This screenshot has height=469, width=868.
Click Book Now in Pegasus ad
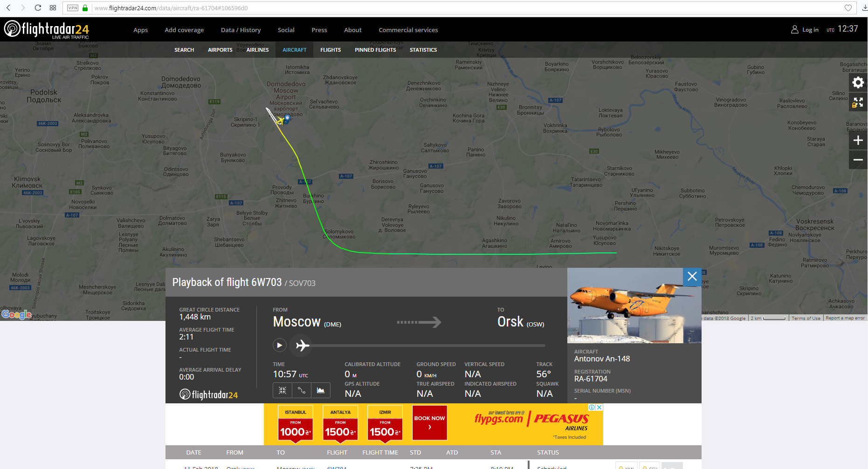[x=429, y=422]
